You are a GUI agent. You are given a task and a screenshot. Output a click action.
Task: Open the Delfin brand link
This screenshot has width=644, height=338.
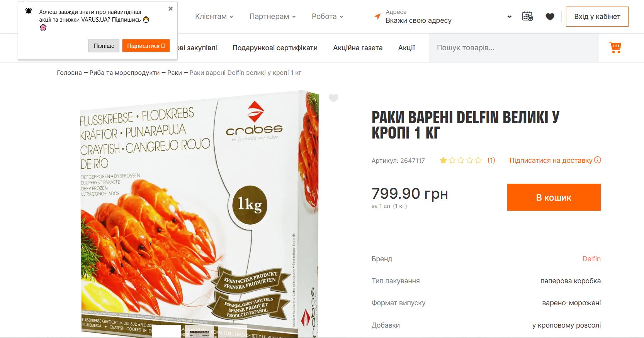(x=591, y=259)
